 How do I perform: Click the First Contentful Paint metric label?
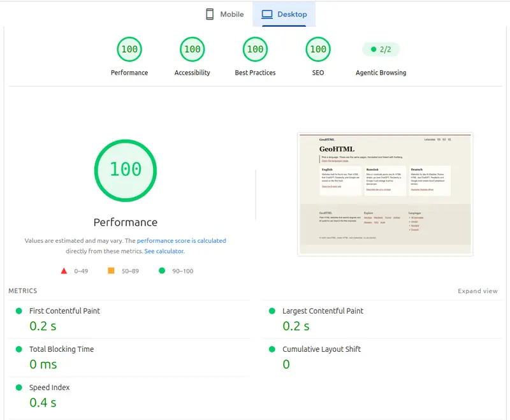[64, 311]
